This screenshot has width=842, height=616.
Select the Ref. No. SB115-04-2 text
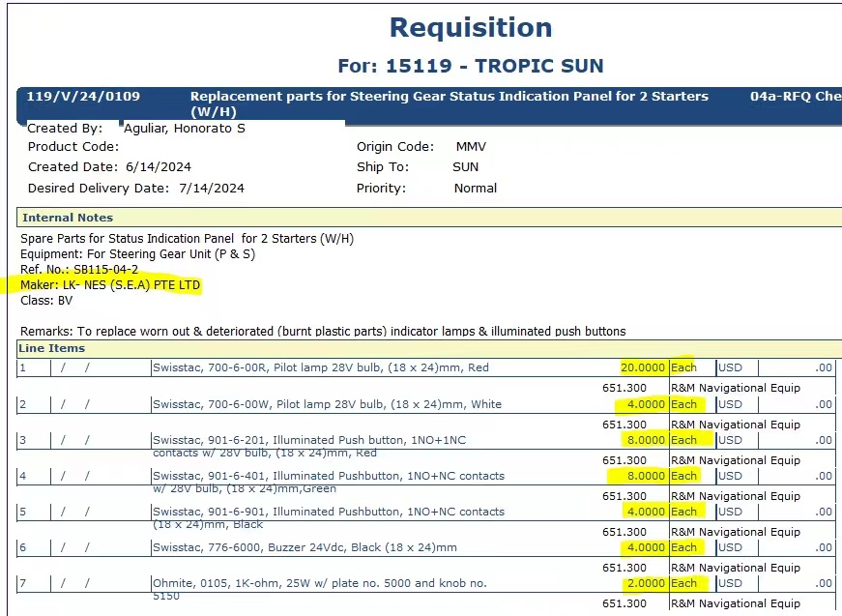click(79, 270)
